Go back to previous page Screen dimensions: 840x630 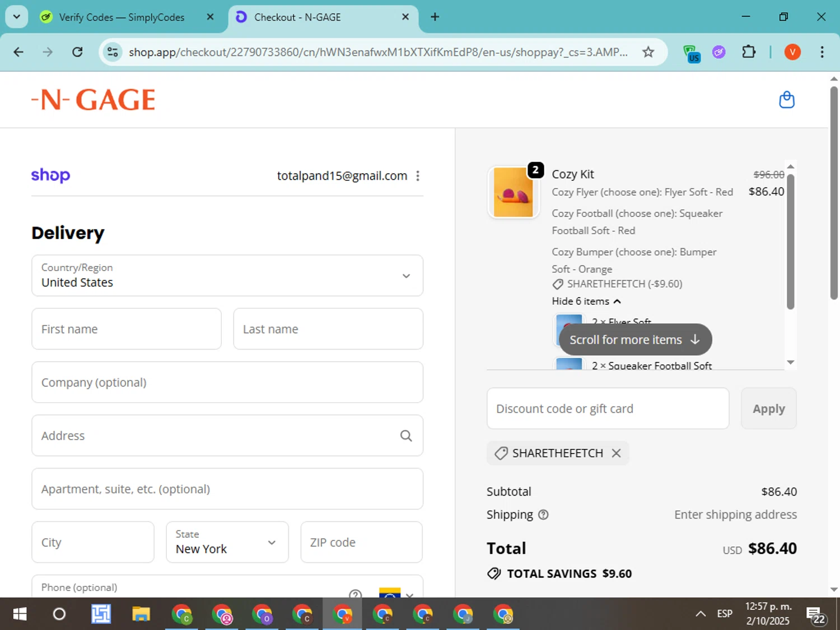(x=18, y=52)
